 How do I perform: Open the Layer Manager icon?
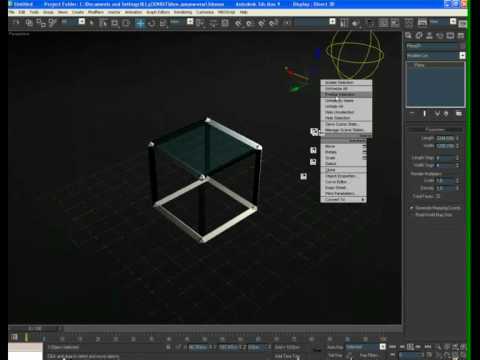pos(370,23)
